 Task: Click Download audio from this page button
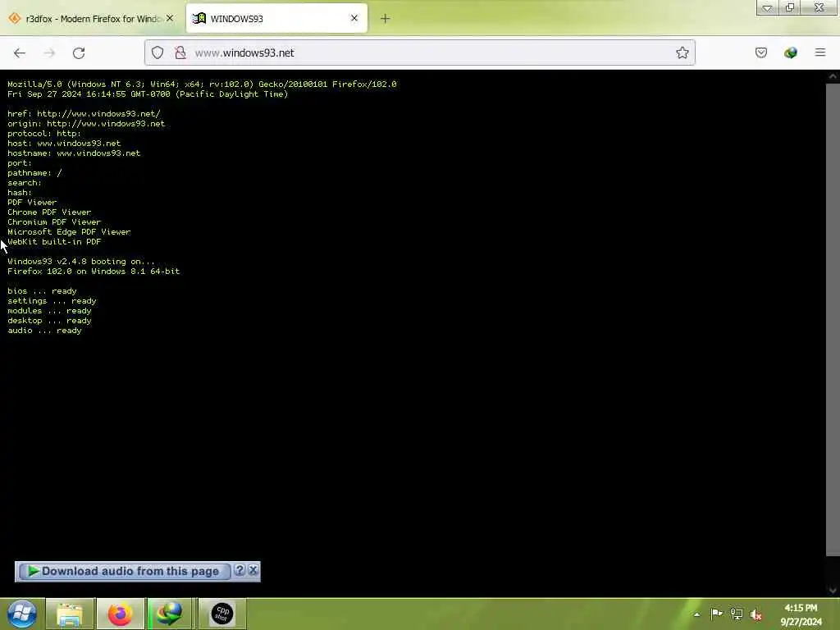click(x=125, y=571)
